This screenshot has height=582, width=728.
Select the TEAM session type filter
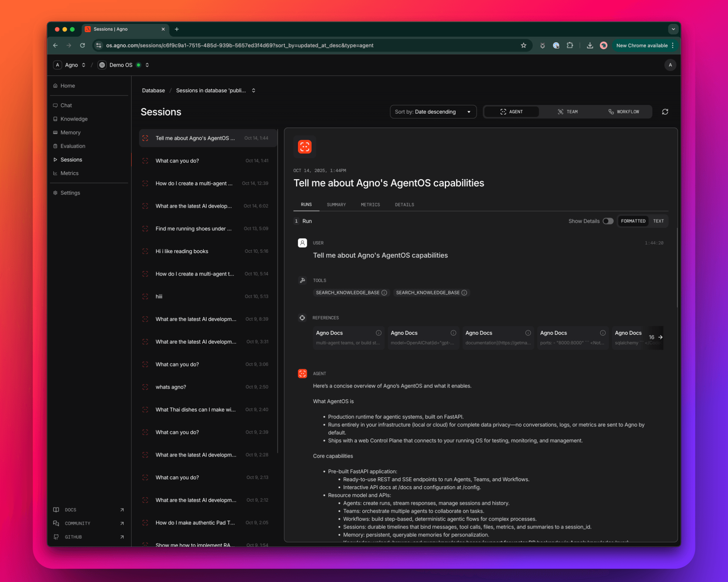point(568,112)
